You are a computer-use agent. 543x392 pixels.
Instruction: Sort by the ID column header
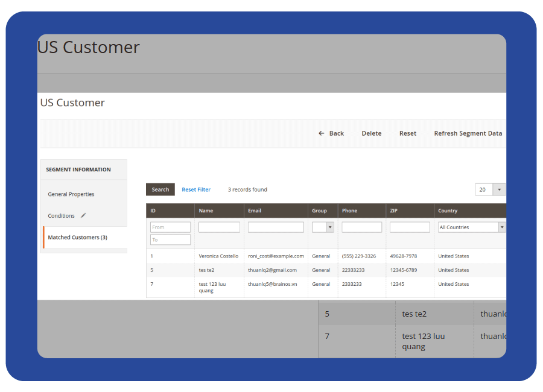pos(153,210)
